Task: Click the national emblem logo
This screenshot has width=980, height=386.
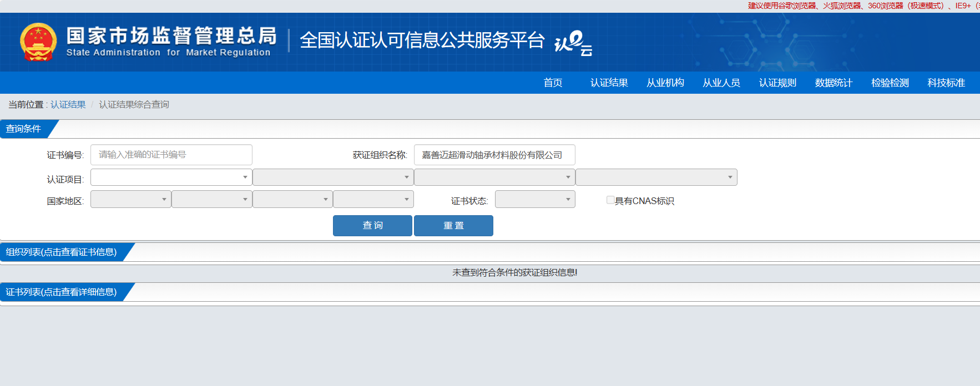Action: [38, 42]
